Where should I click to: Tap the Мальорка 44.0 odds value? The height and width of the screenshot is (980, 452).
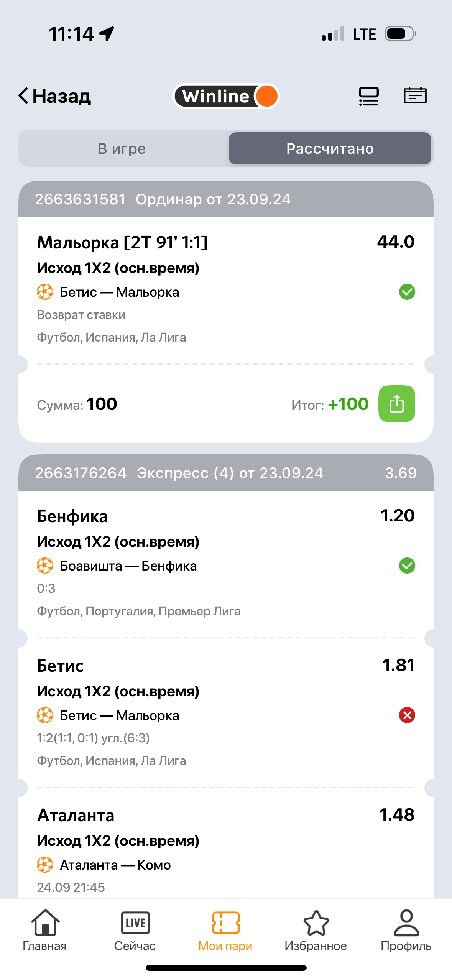point(396,242)
